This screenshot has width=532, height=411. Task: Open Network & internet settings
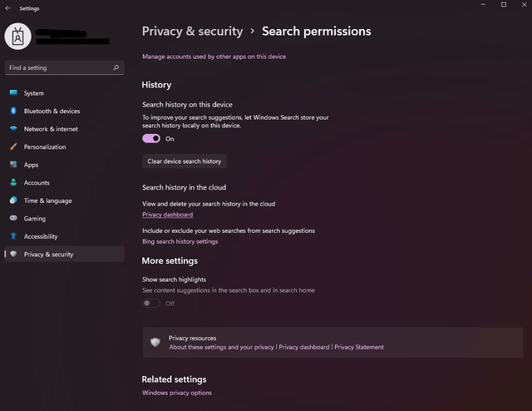pyautogui.click(x=65, y=129)
